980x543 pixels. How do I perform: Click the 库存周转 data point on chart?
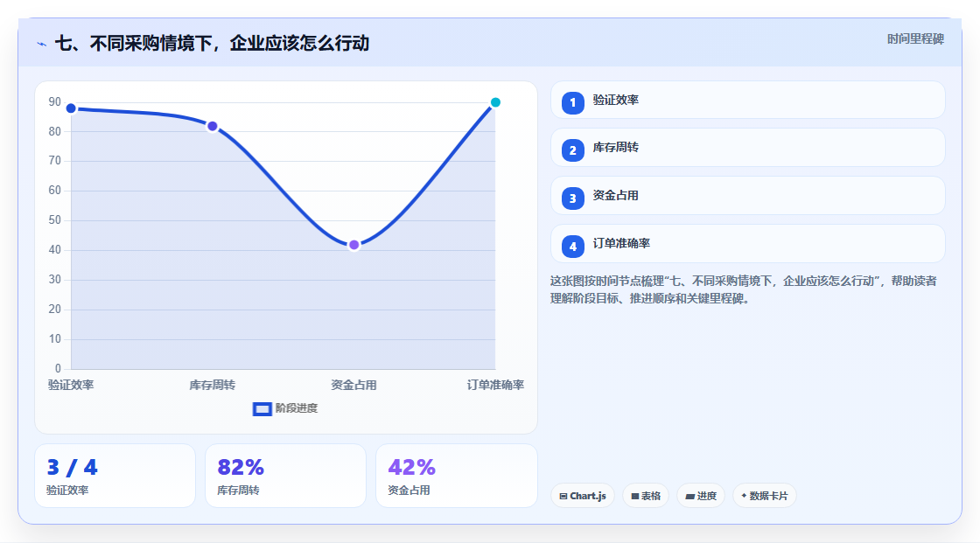213,126
